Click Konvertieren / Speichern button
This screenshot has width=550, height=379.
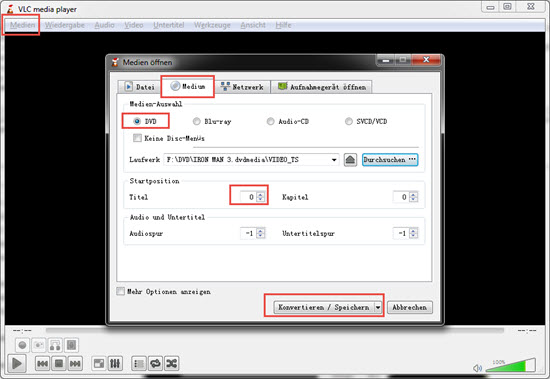tap(323, 307)
